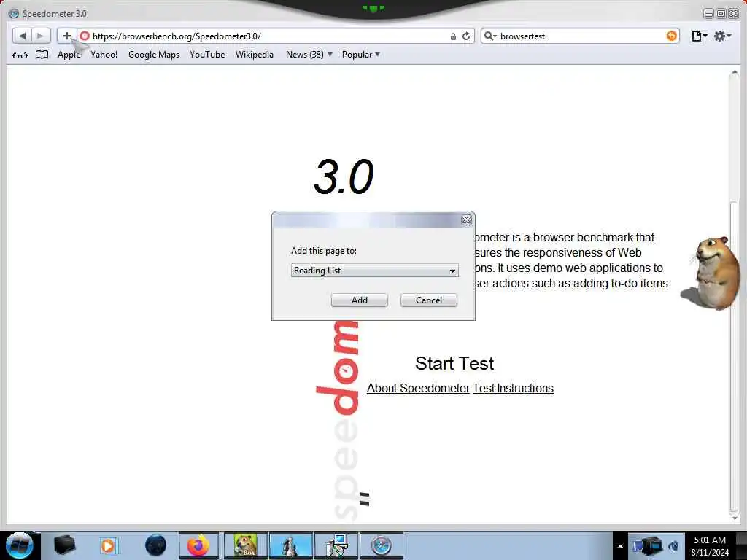This screenshot has width=747, height=560.
Task: Open Google Maps bookmark
Action: (154, 55)
